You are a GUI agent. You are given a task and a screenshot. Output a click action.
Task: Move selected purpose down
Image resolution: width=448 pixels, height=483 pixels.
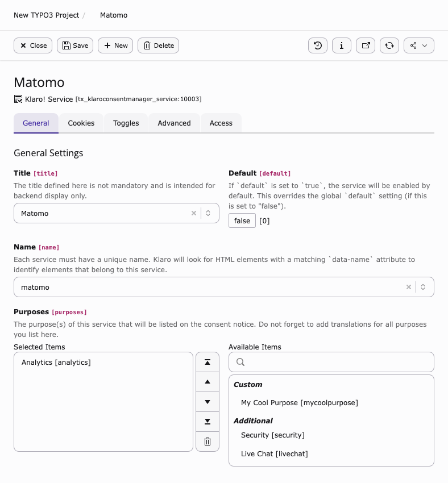click(x=208, y=402)
